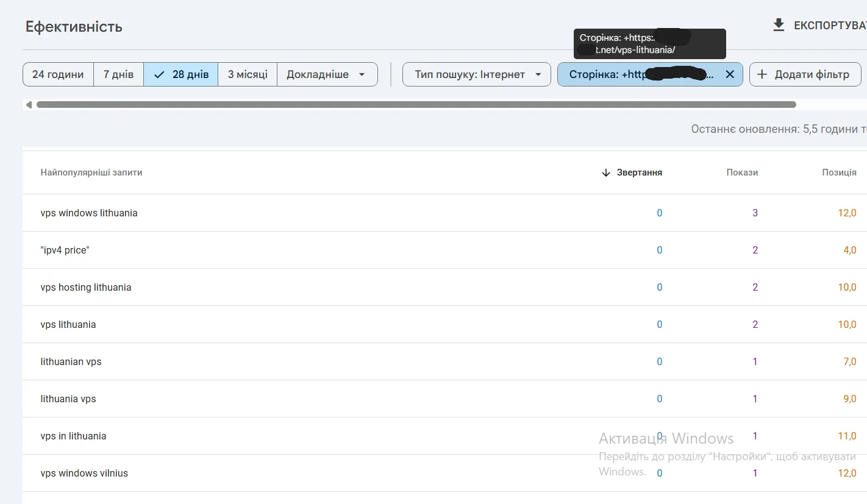Open the Тип пошуку: Інтернет dropdown
Viewport: 867px width, 504px height.
point(476,74)
